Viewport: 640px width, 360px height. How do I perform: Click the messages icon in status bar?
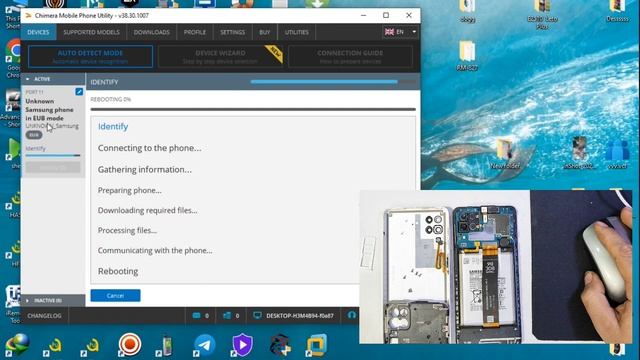tap(197, 316)
